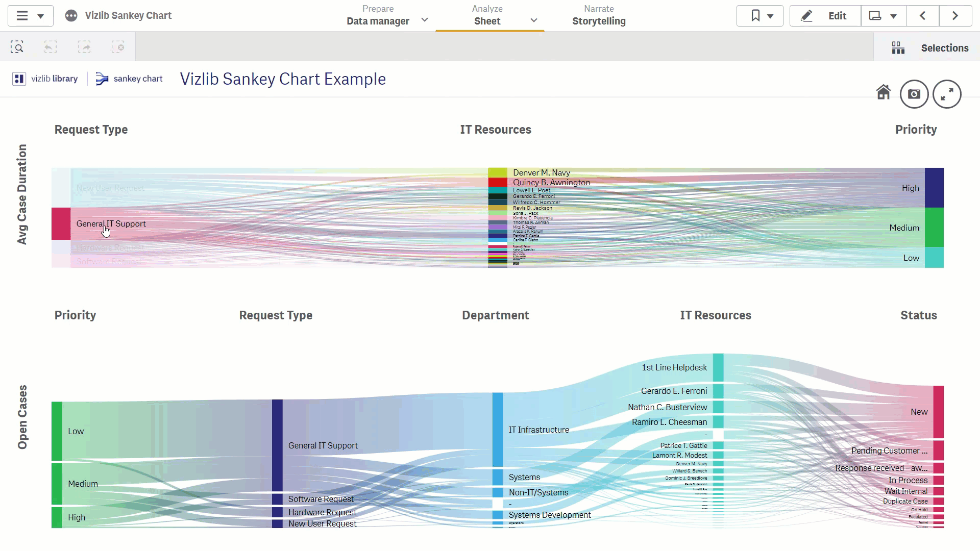Go to the next sheet arrow

point(955,16)
